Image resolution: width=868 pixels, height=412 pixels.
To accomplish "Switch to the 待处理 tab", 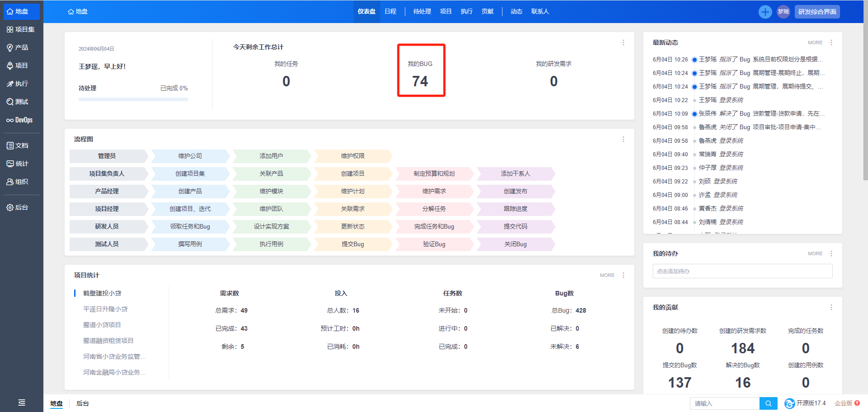I will (422, 12).
